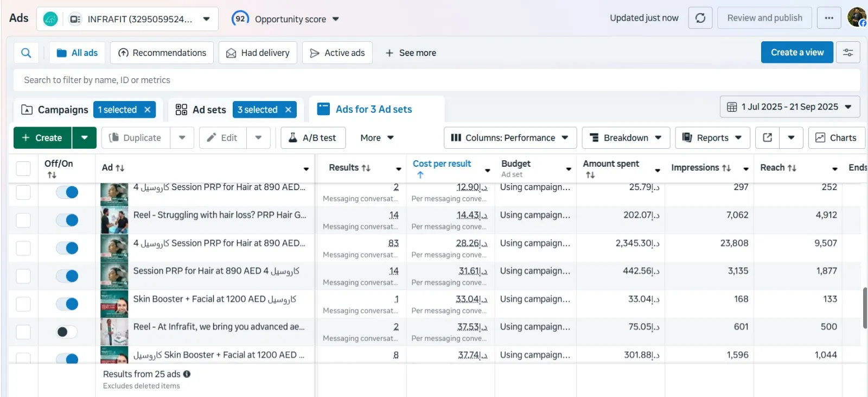Expand the Breakdown dropdown
The width and height of the screenshot is (868, 397).
626,138
